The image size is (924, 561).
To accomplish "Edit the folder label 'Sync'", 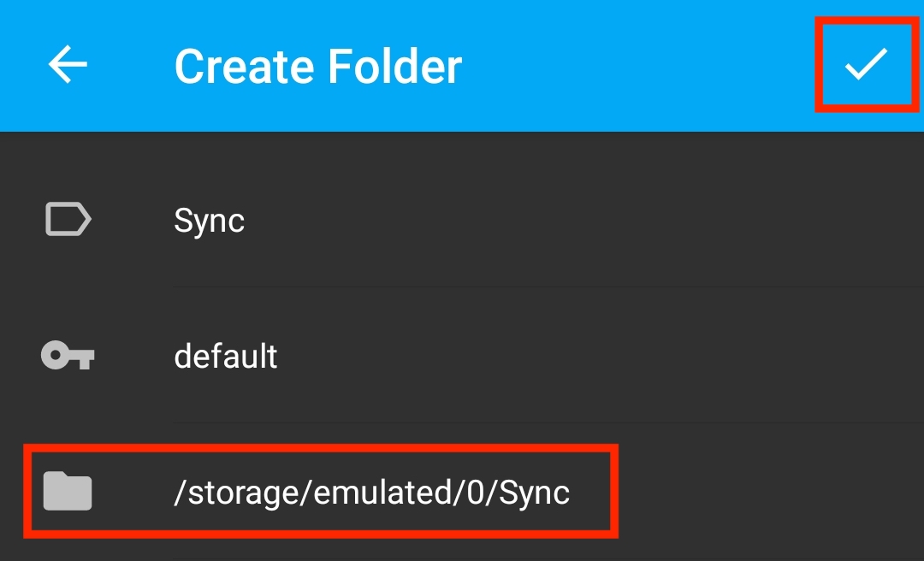I will 210,221.
